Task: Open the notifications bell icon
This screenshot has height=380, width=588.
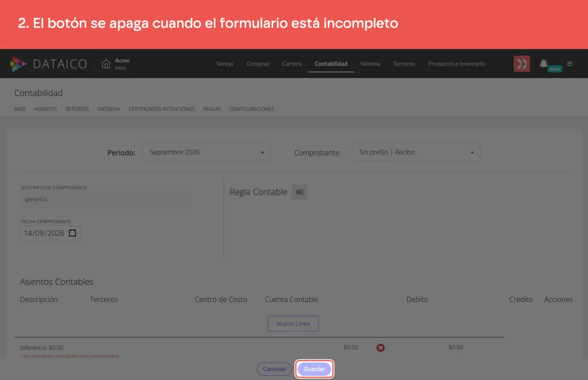Action: [543, 63]
